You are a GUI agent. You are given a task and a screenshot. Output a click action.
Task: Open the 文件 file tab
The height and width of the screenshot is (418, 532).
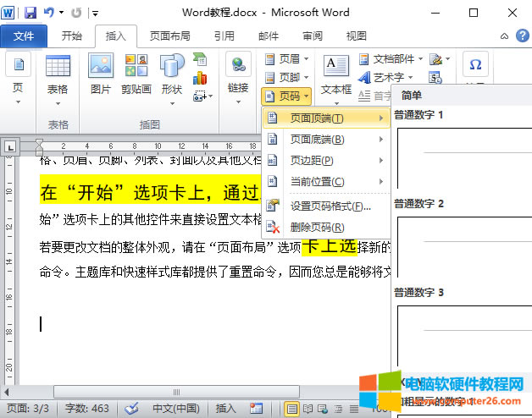pyautogui.click(x=24, y=36)
